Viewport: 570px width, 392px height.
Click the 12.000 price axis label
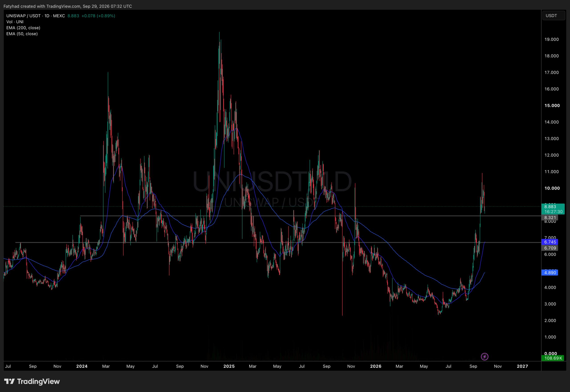[x=551, y=155]
